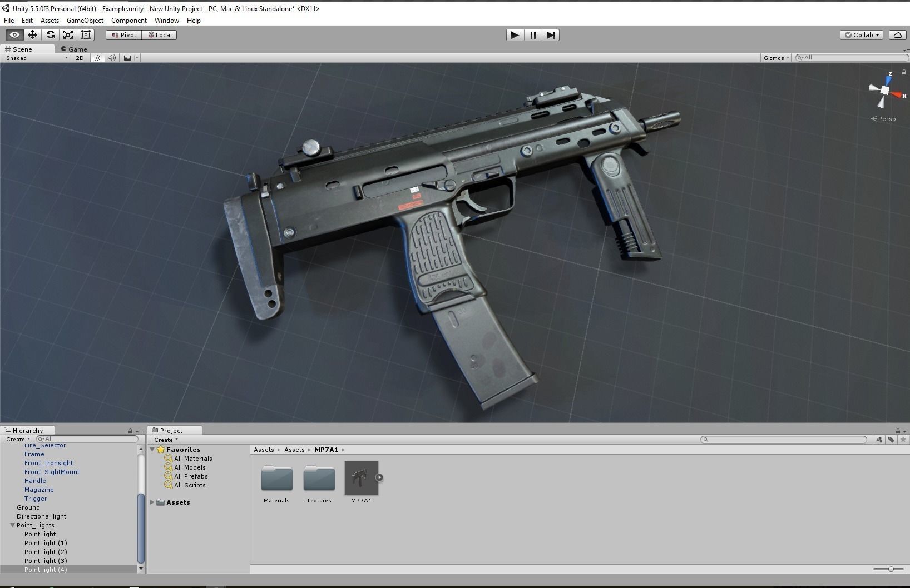This screenshot has width=910, height=588.
Task: Adjust the project icon size slider
Action: tap(888, 569)
